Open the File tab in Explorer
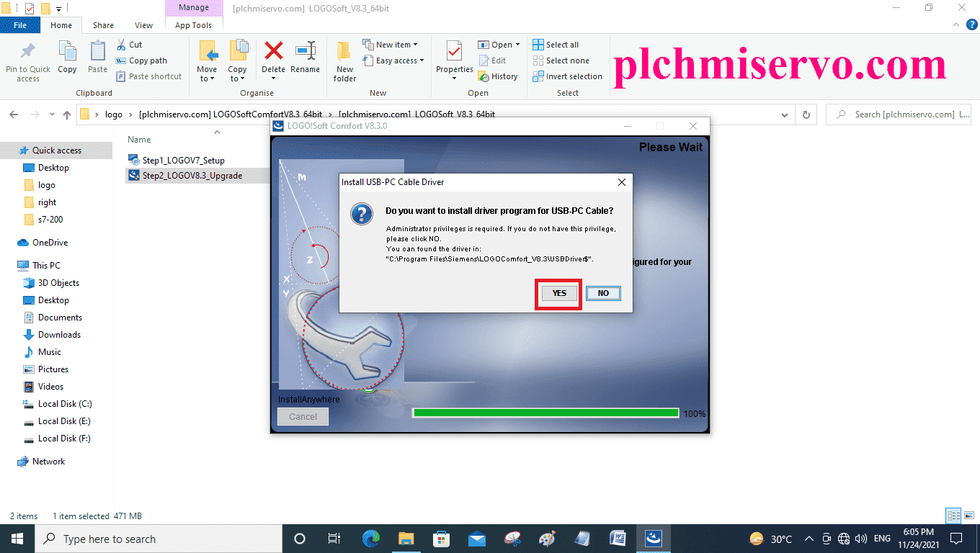This screenshot has width=980, height=553. (20, 25)
